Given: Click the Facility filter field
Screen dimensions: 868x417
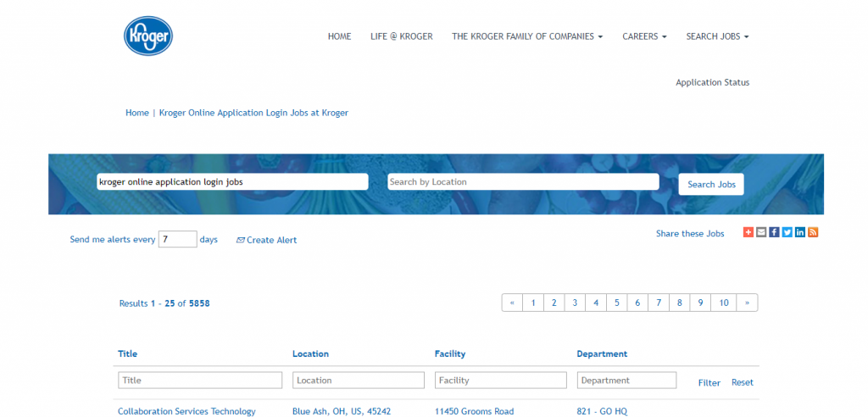Looking at the screenshot, I should click(501, 380).
